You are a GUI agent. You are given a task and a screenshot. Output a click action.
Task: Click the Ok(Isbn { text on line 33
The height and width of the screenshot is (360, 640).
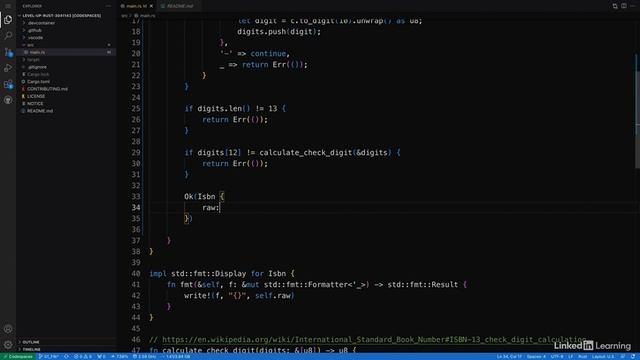[204, 197]
